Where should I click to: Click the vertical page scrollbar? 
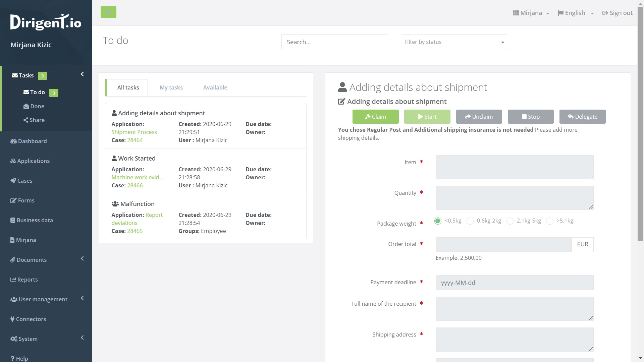[x=640, y=124]
